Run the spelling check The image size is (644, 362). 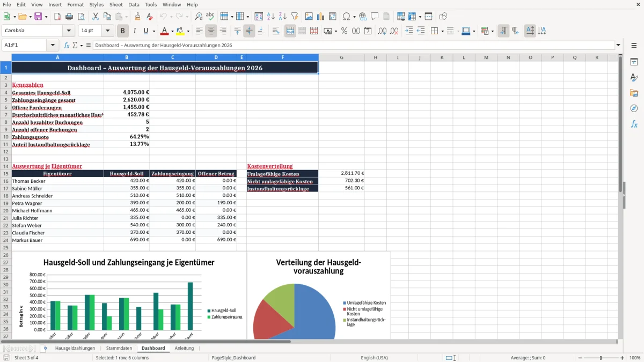pyautogui.click(x=210, y=16)
